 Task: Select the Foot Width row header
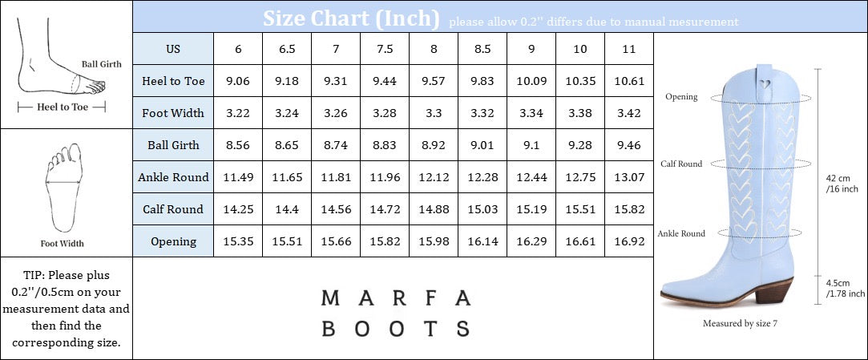172,113
